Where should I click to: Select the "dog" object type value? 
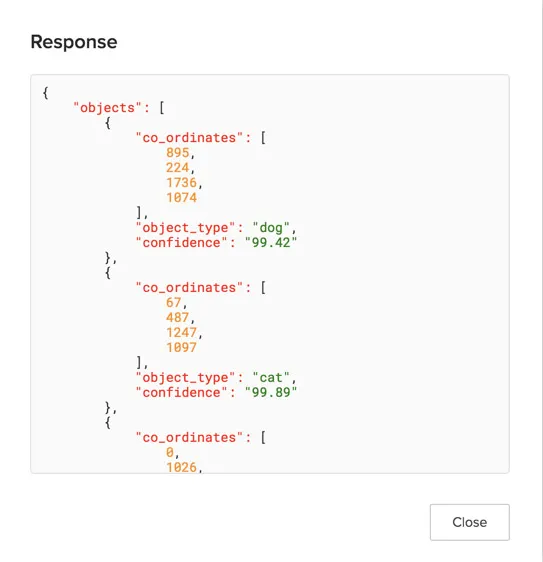(271, 228)
